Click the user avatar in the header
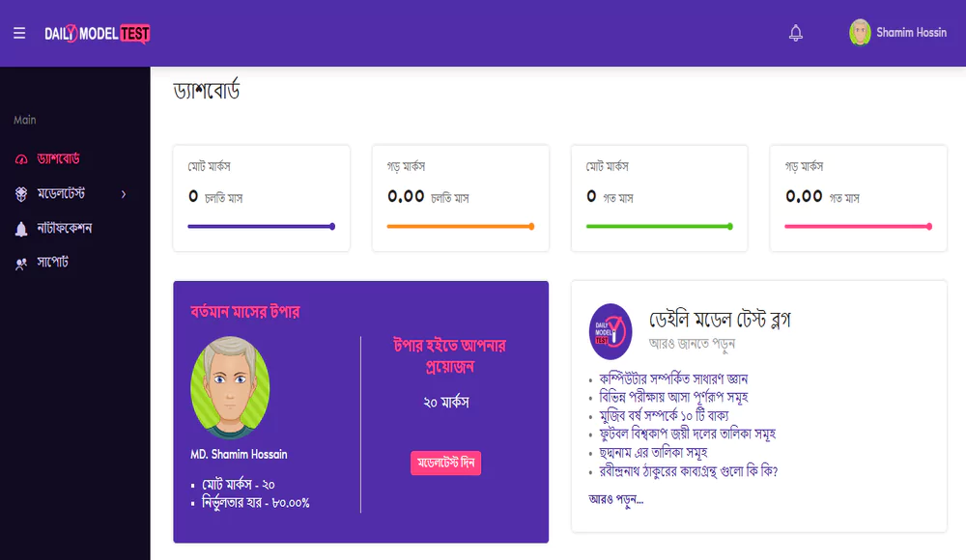The image size is (966, 560). pyautogui.click(x=860, y=32)
